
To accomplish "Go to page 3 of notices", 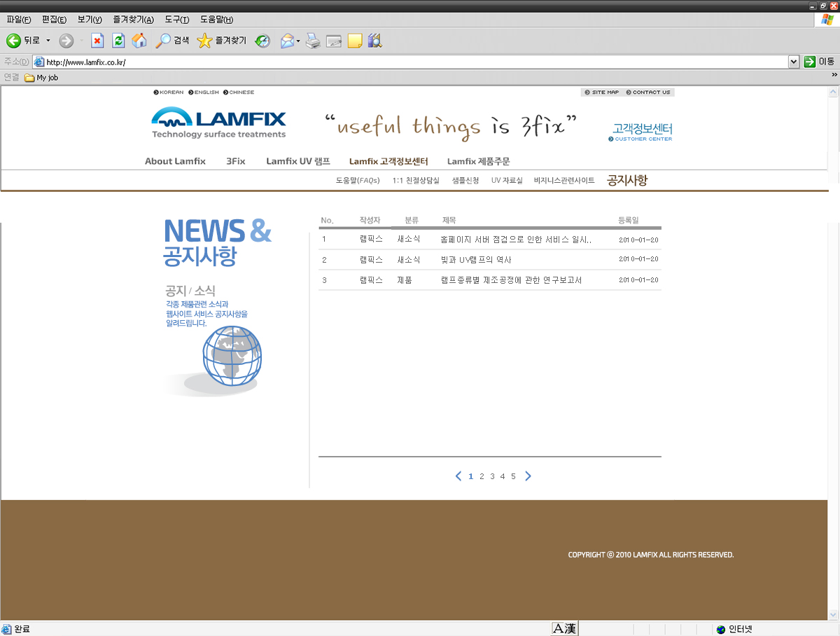I will coord(492,476).
